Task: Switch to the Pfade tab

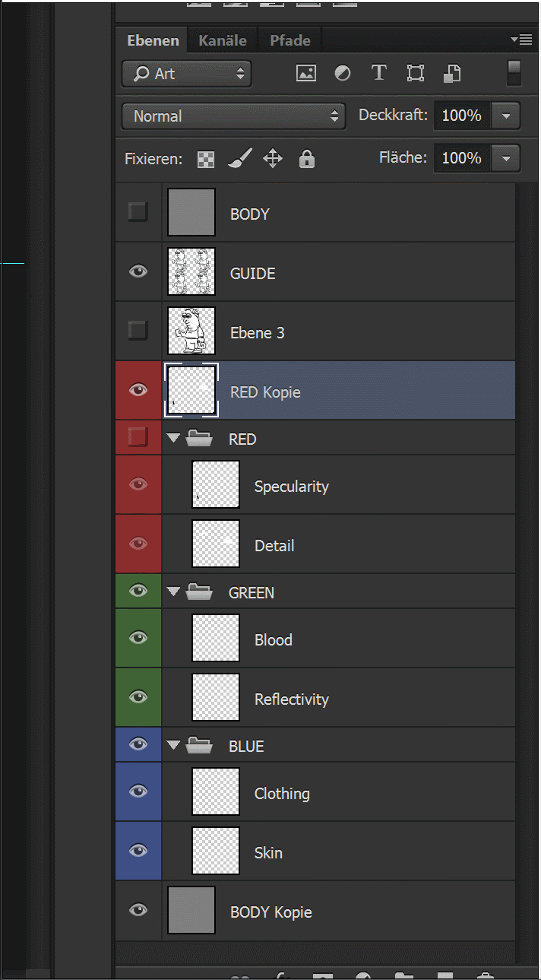Action: point(290,40)
